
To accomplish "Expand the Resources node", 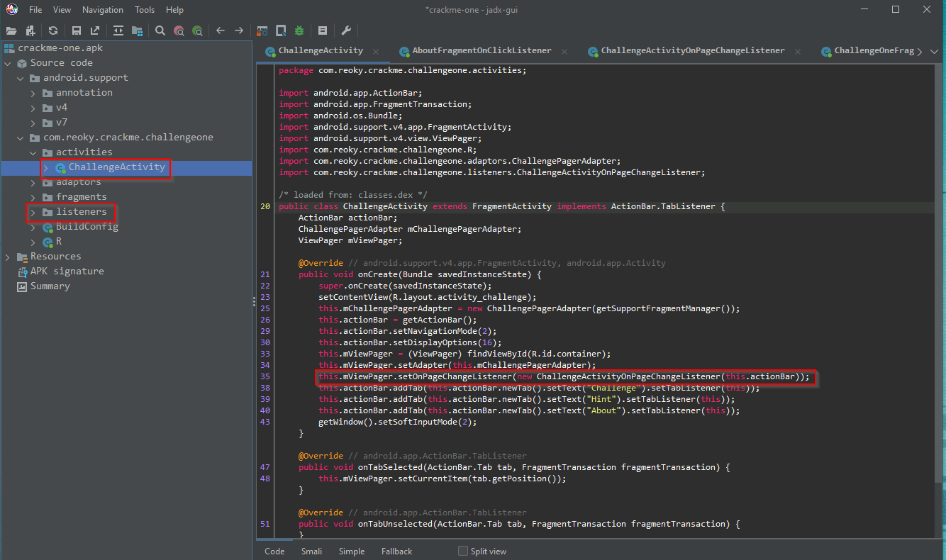I will click(x=8, y=257).
